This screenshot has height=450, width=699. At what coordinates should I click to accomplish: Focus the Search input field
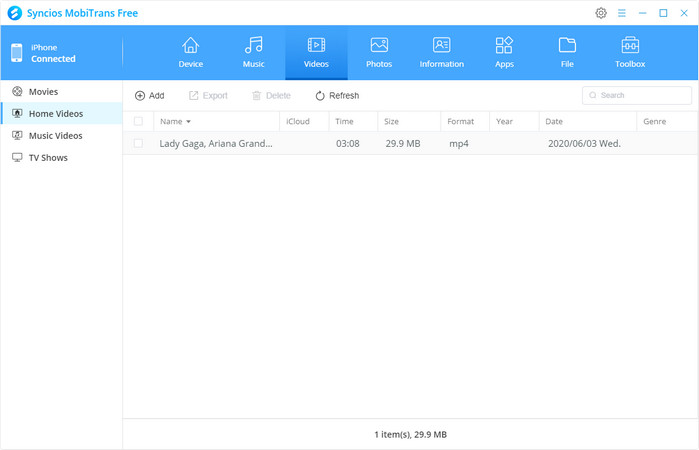point(637,95)
